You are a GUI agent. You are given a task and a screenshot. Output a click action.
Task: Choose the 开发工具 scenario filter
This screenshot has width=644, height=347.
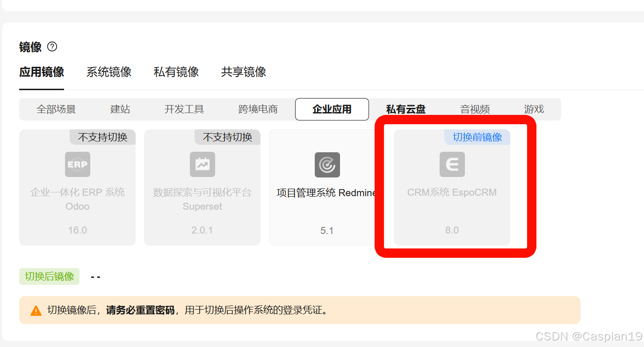pyautogui.click(x=184, y=109)
